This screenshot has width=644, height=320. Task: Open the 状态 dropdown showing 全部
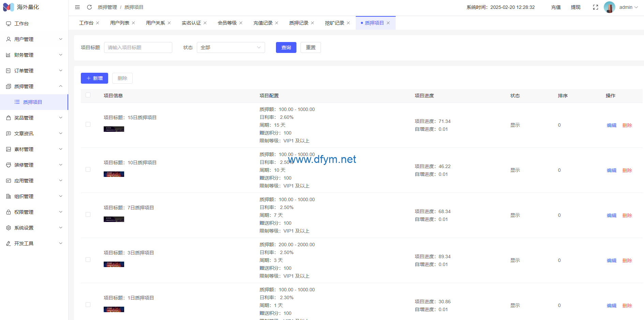(x=231, y=47)
